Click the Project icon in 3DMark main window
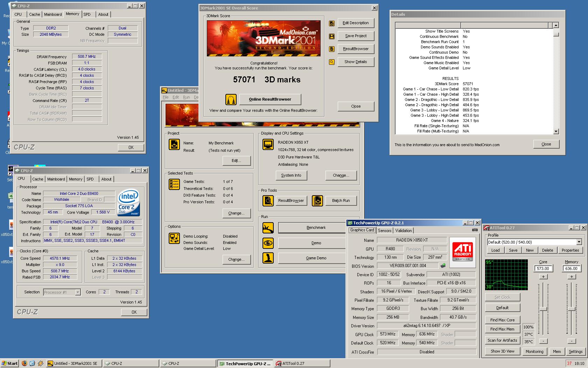The width and height of the screenshot is (588, 368). (174, 144)
